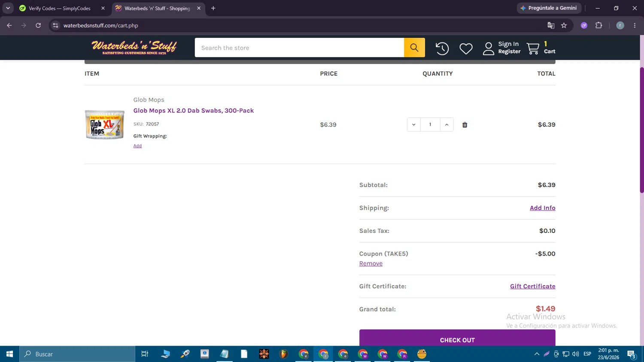The width and height of the screenshot is (644, 362).
Task: Click the taskbar network icon
Action: tap(566, 354)
